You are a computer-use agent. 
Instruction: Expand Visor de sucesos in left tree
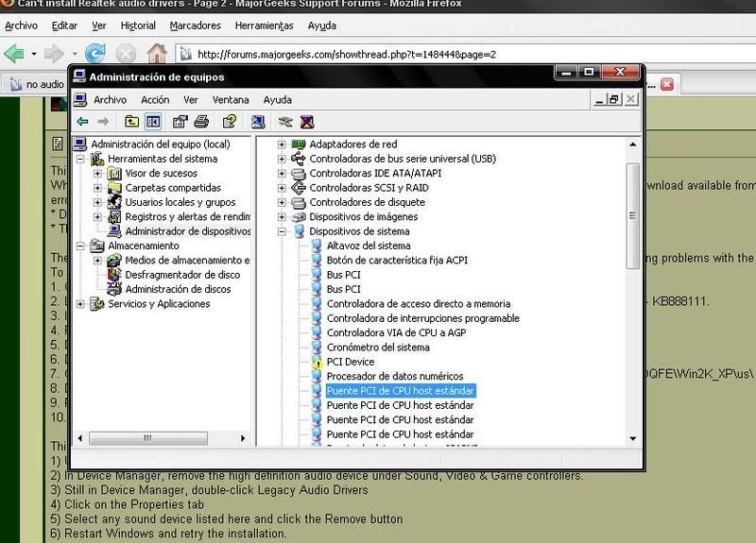click(x=97, y=174)
